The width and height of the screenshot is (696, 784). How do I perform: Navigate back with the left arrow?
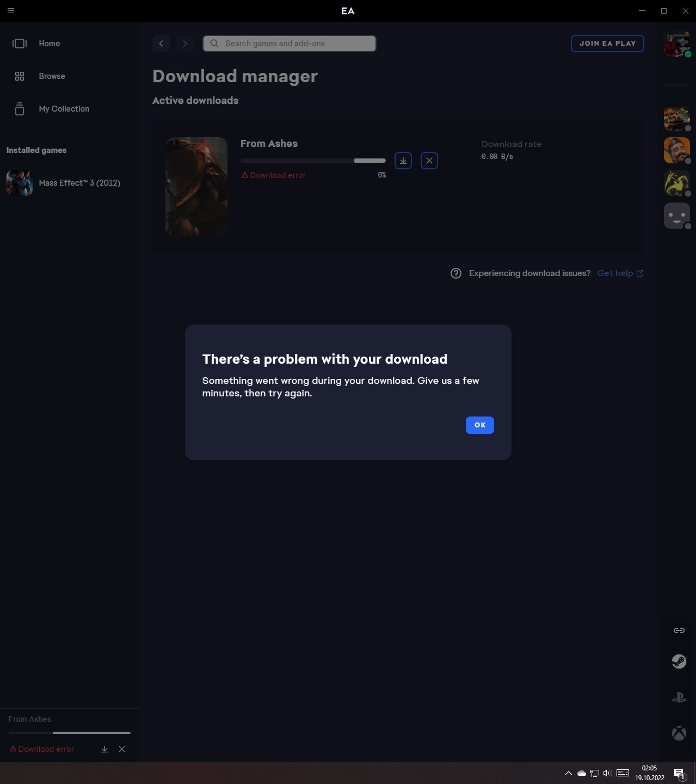tap(161, 44)
